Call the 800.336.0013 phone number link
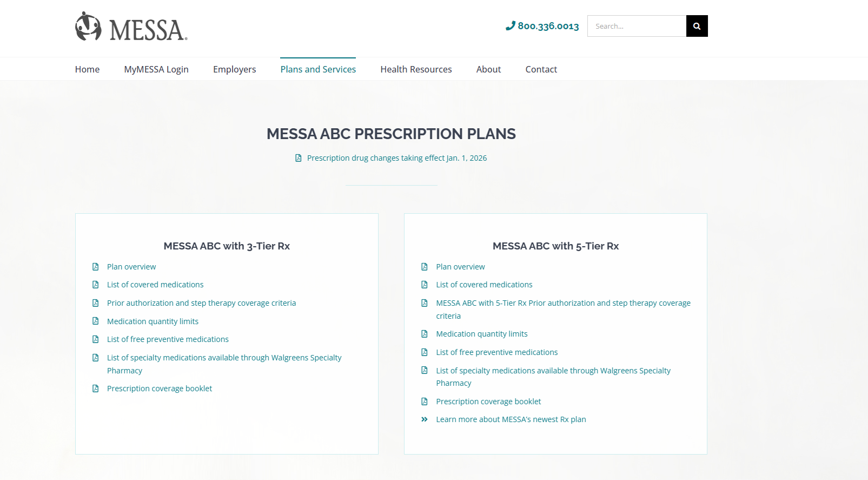Image resolution: width=868 pixels, height=480 pixels. click(x=548, y=26)
